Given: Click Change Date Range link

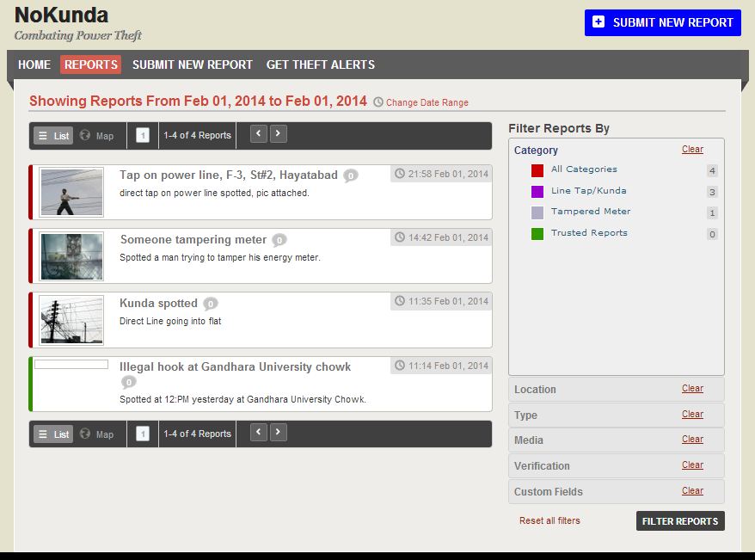Looking at the screenshot, I should coord(427,102).
